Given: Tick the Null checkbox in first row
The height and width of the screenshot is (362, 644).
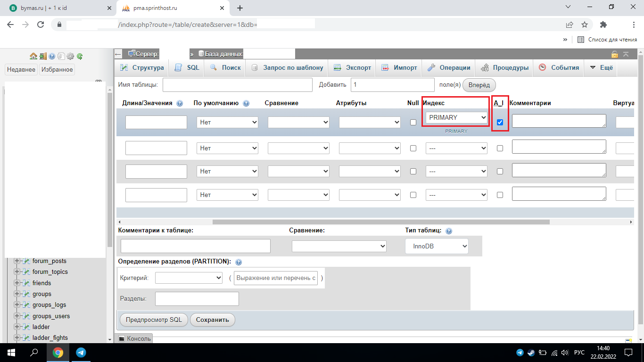Looking at the screenshot, I should coord(413,123).
